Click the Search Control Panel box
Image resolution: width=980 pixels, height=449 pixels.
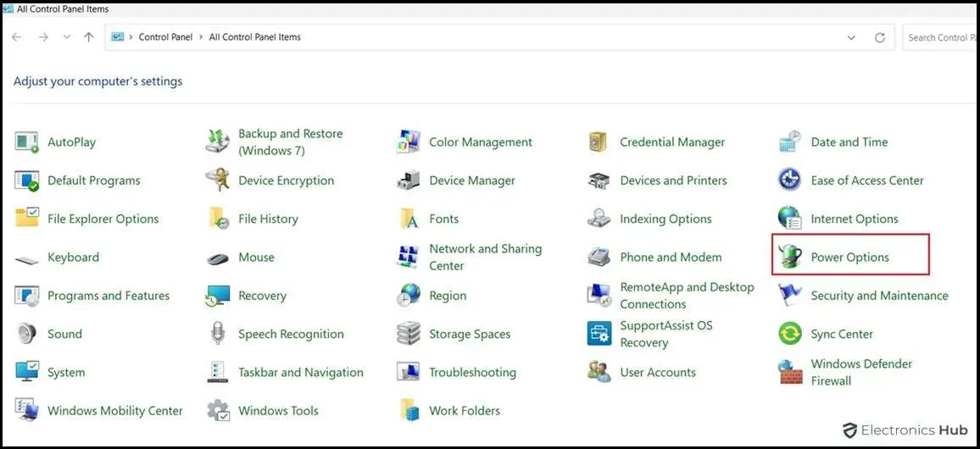(940, 37)
